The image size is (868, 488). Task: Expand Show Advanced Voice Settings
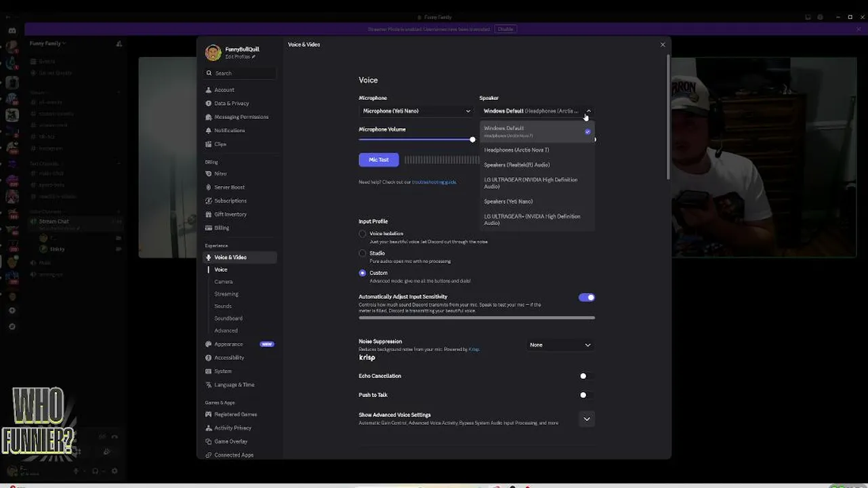click(x=587, y=419)
